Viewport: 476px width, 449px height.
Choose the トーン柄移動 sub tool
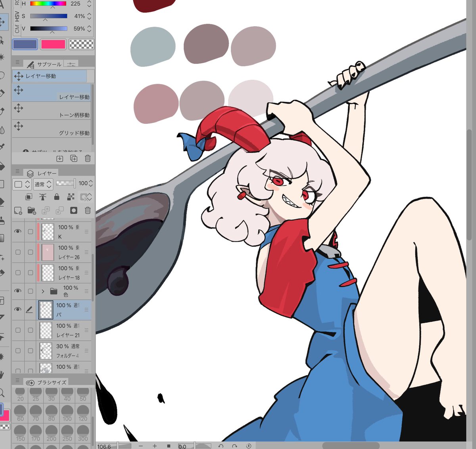coord(52,110)
